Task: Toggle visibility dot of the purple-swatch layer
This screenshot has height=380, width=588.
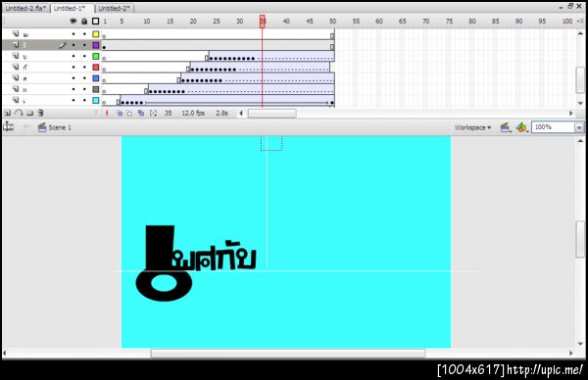Action: [73, 45]
